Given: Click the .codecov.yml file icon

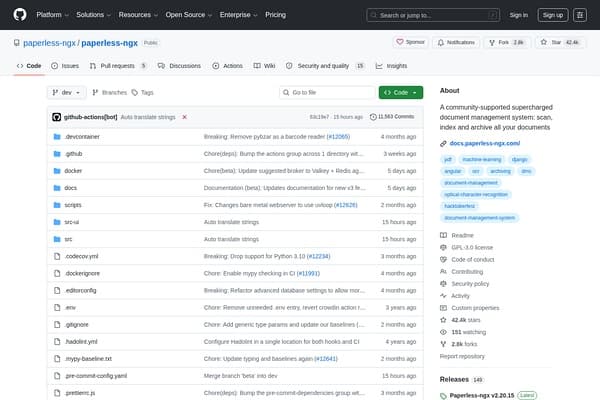Looking at the screenshot, I should (x=57, y=256).
